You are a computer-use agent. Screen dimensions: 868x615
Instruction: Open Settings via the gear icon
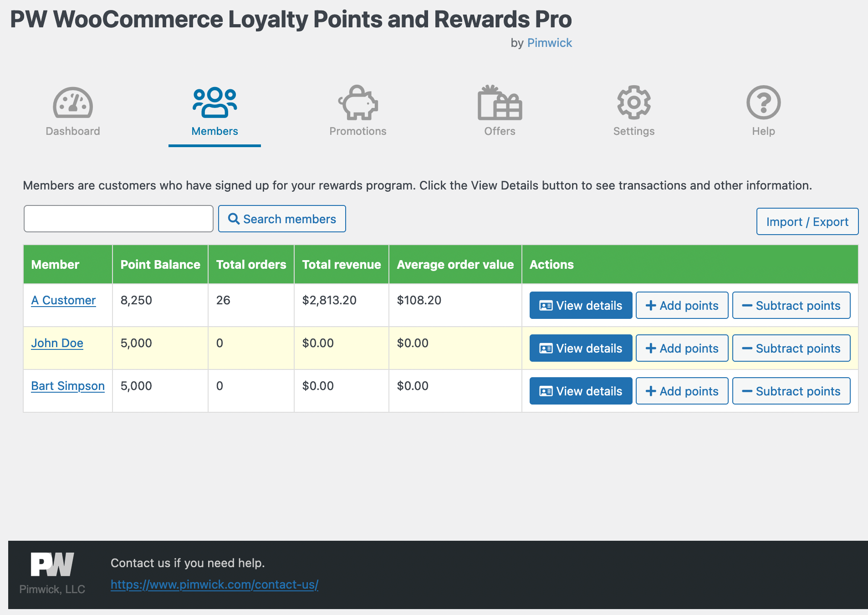click(633, 102)
